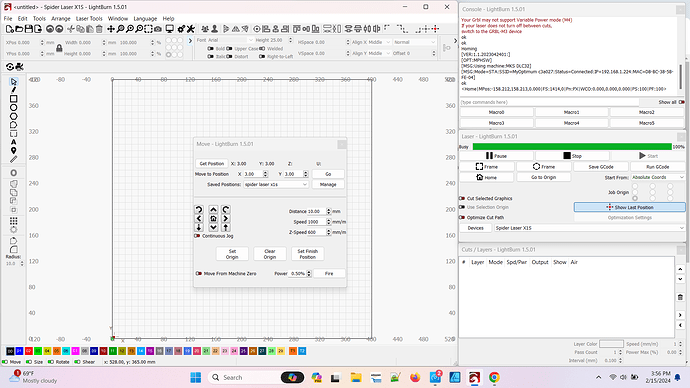The image size is (690, 388).
Task: Click the preview monitor icon
Action: pyautogui.click(x=169, y=29)
